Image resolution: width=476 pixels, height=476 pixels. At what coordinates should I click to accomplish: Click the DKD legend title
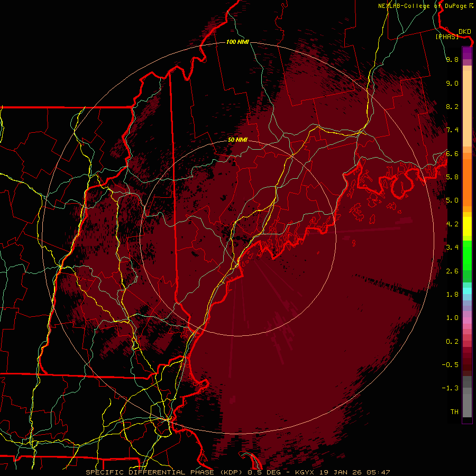click(465, 32)
